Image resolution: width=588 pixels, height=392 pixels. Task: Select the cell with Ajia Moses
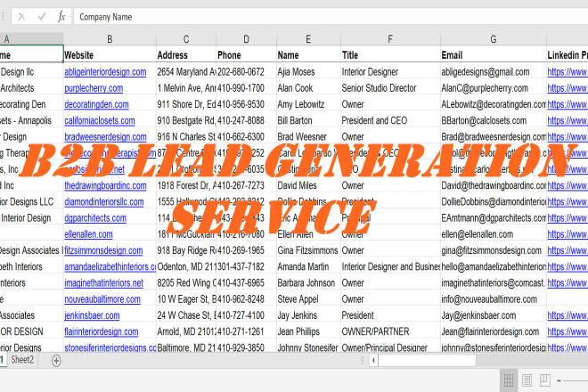pos(308,71)
